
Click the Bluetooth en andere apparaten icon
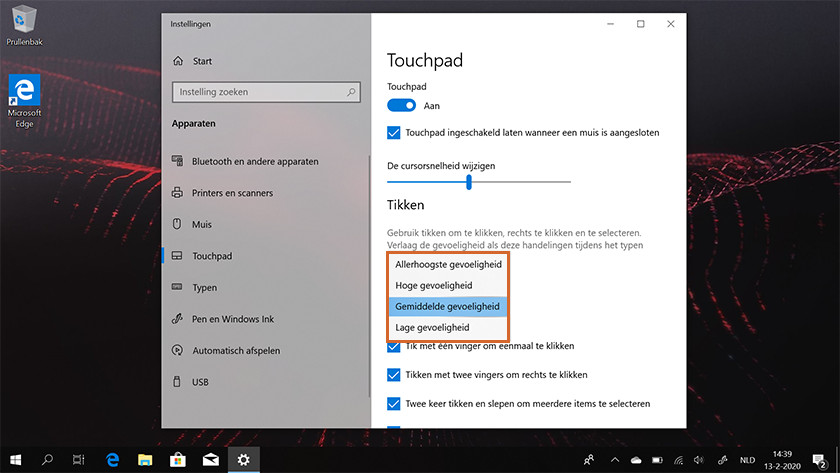coord(177,161)
